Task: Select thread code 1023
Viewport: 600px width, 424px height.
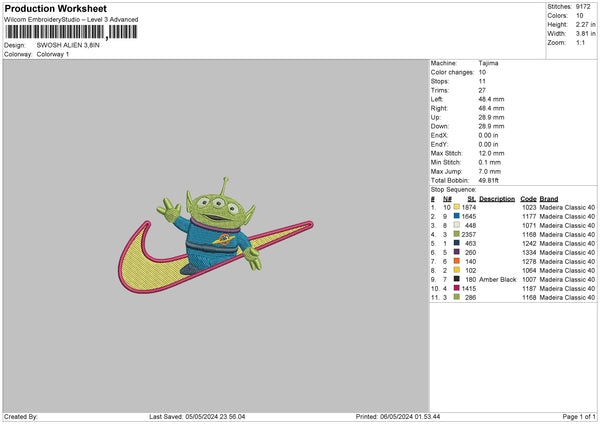Action: click(529, 207)
